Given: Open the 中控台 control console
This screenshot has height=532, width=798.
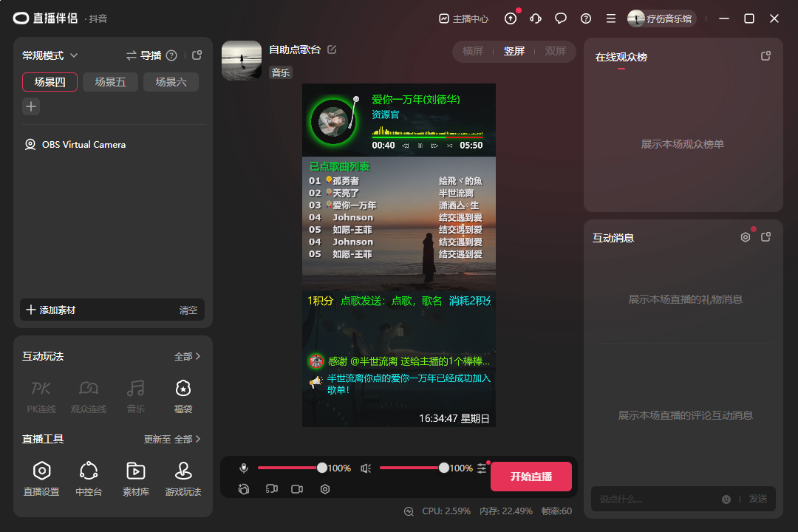Looking at the screenshot, I should click(x=89, y=478).
